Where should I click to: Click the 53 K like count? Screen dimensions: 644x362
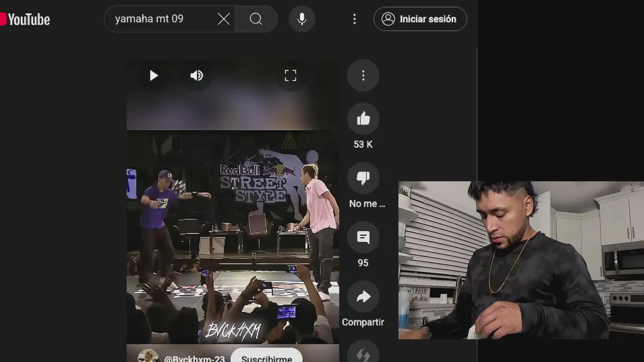[363, 144]
